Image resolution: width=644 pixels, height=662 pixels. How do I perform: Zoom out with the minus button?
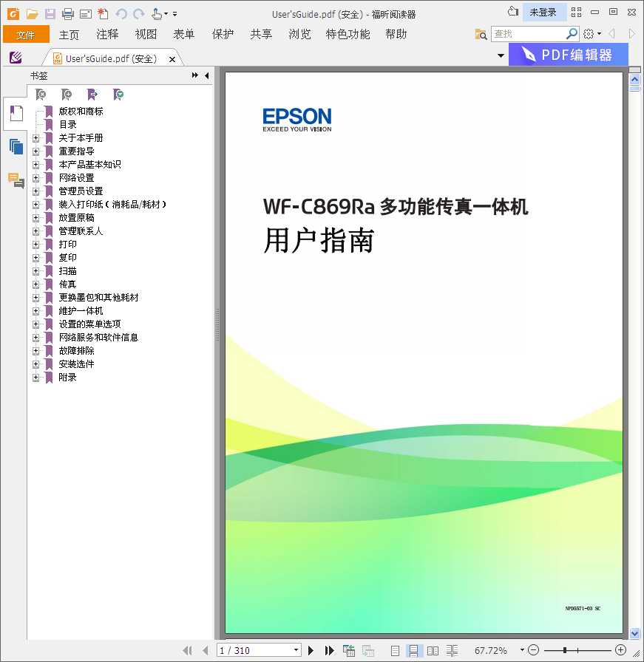pos(534,650)
